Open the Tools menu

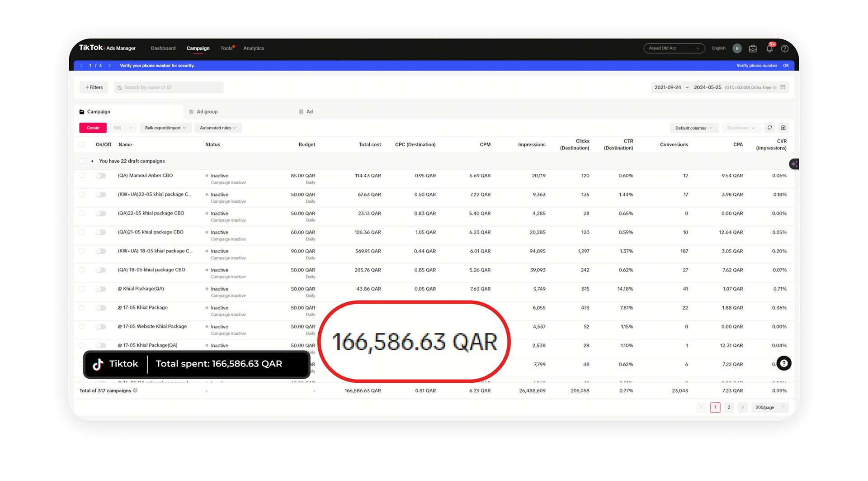[x=226, y=48]
